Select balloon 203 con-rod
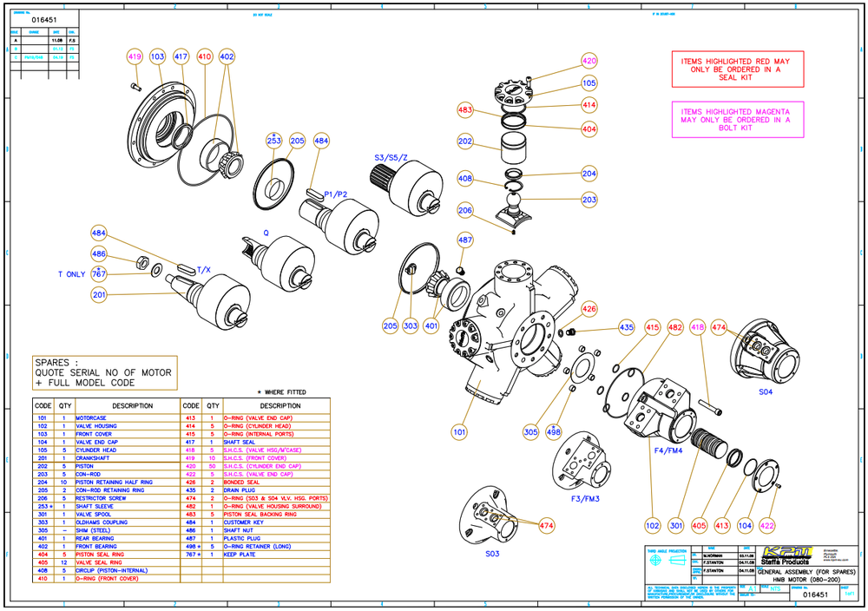This screenshot has height=611, width=868. [589, 200]
